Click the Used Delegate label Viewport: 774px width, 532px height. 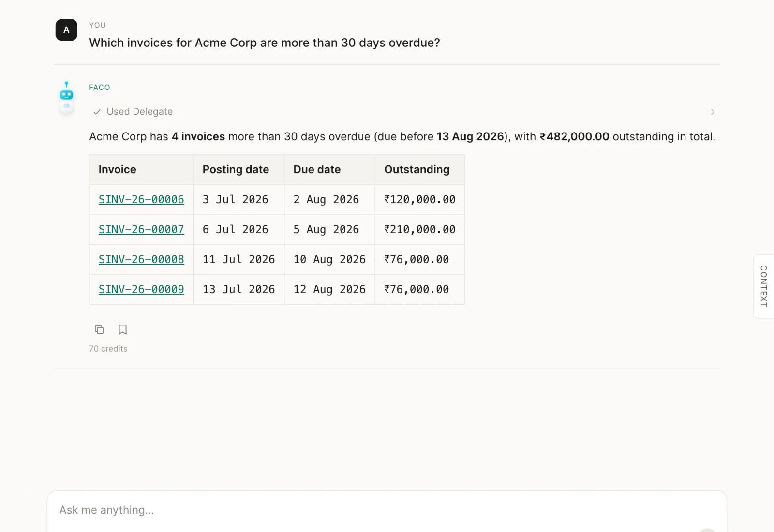140,112
